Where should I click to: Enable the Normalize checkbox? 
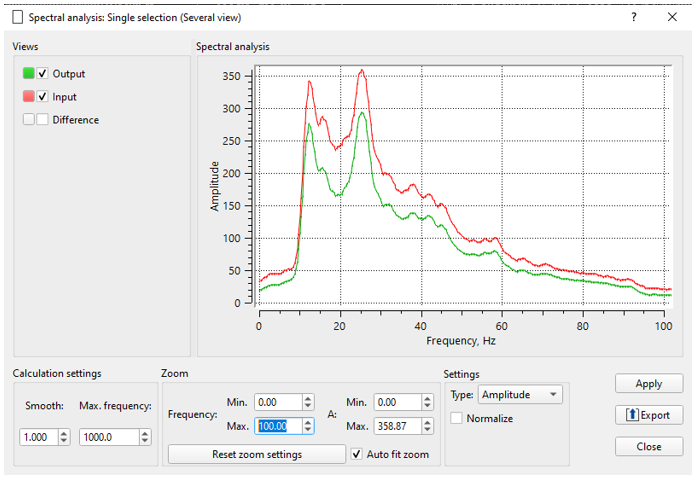point(457,418)
